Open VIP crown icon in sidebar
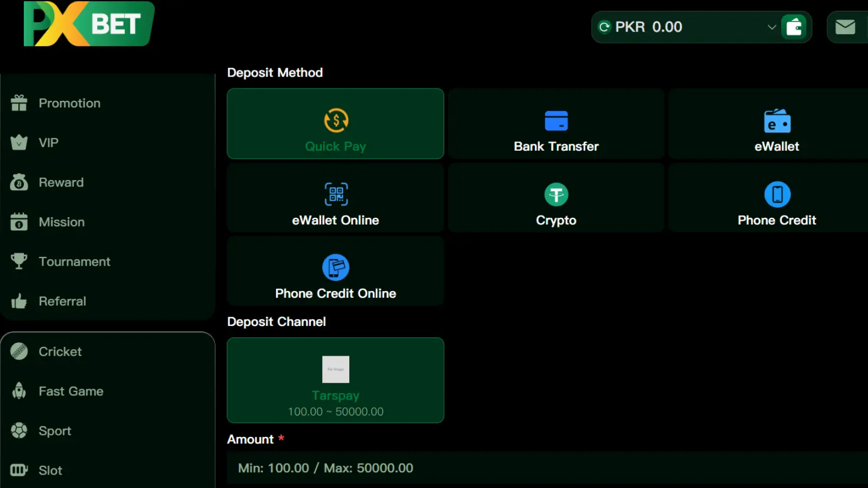868x488 pixels. pos(19,142)
